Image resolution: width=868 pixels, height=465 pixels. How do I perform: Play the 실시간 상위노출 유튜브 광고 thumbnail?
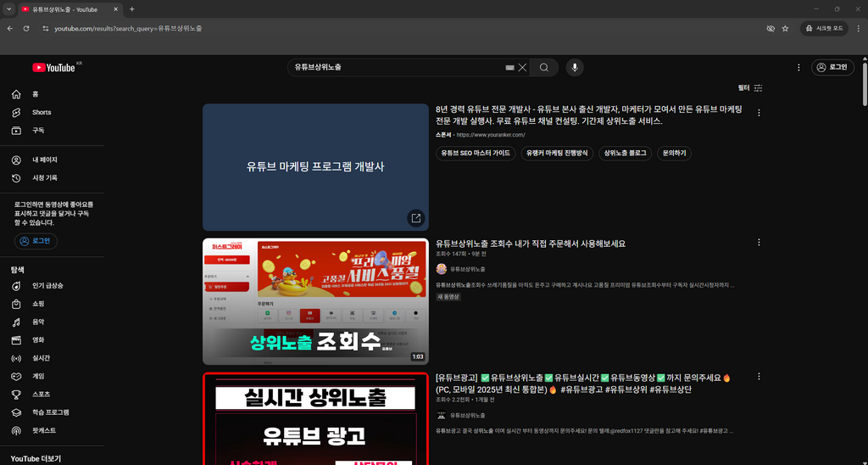coord(315,418)
